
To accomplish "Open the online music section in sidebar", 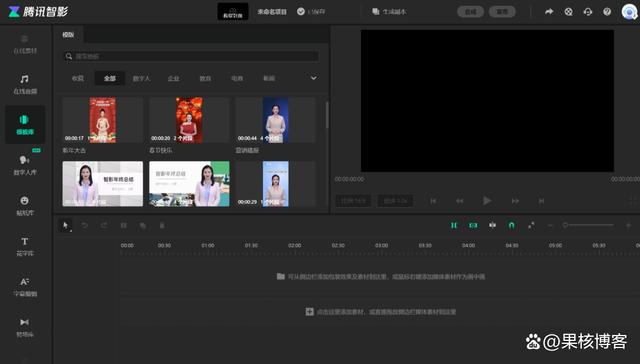I will [x=25, y=84].
